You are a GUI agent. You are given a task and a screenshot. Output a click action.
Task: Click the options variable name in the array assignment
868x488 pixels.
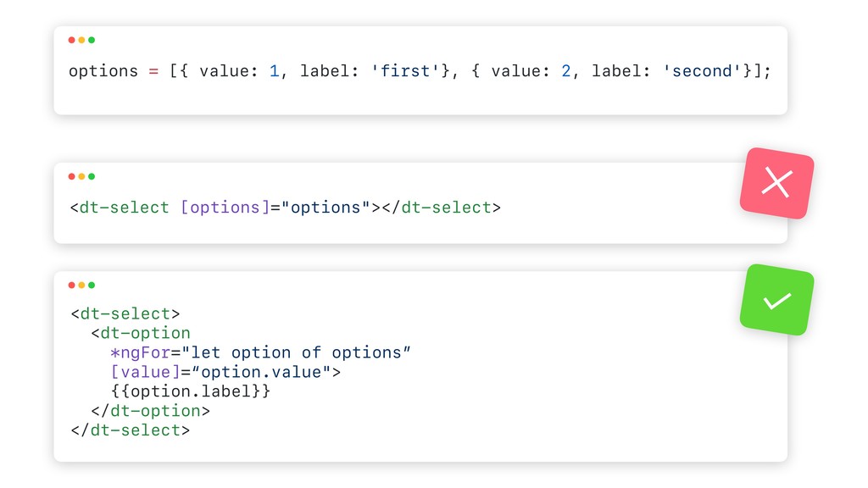(103, 71)
